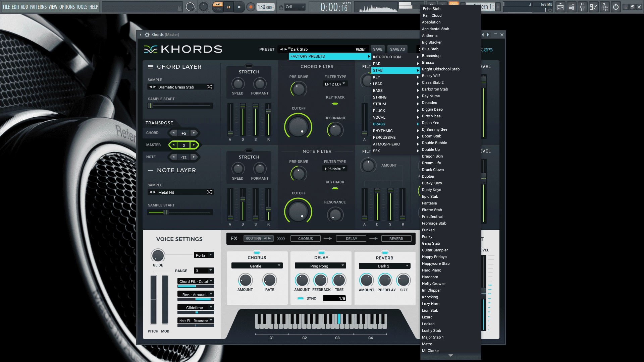Toggle the Reverb effect power switch

pos(385,252)
